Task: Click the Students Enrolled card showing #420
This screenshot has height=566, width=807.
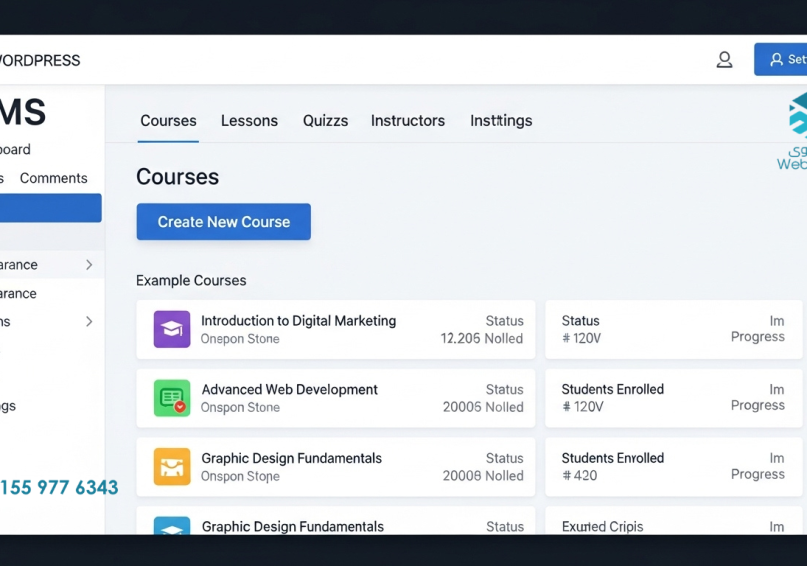Action: click(x=675, y=466)
